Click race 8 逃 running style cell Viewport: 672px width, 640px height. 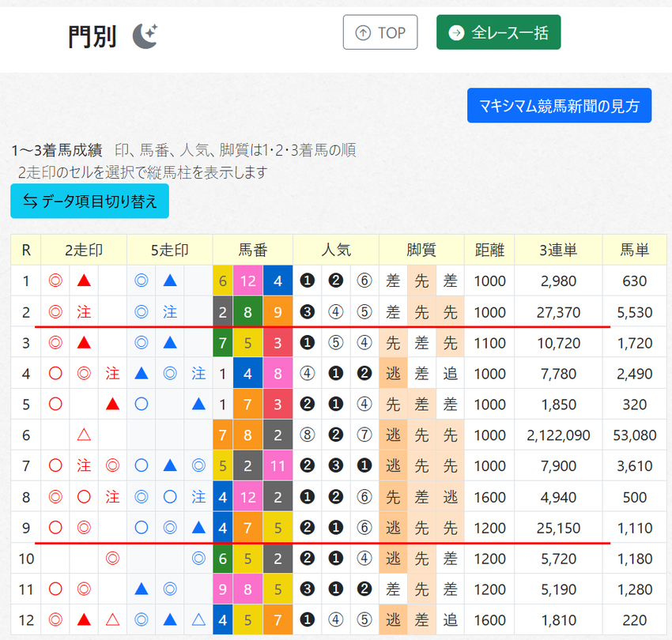coord(451,497)
